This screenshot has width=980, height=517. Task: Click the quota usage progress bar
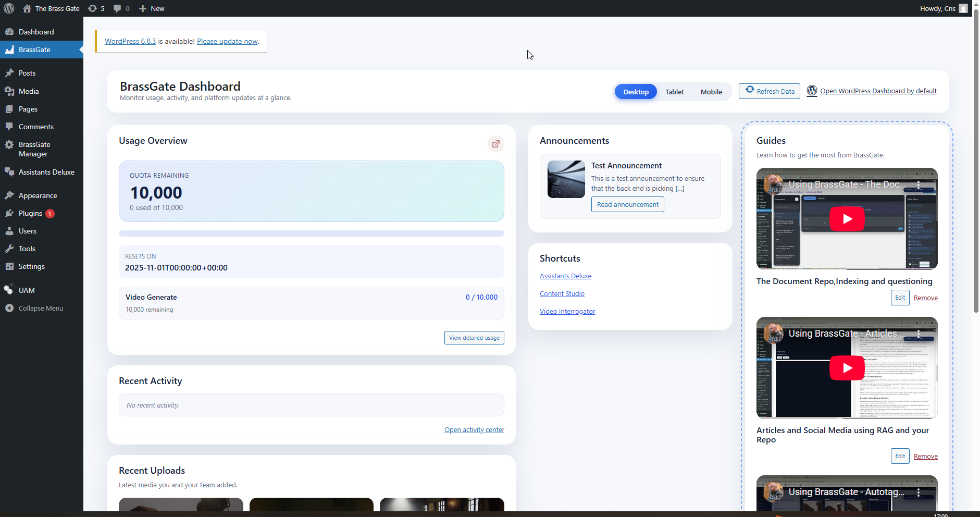coord(311,233)
